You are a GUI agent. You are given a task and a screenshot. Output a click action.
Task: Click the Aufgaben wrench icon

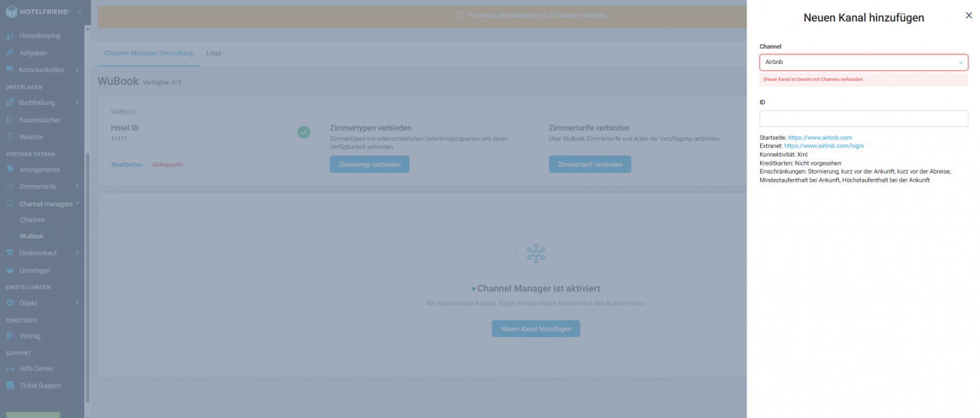(10, 52)
